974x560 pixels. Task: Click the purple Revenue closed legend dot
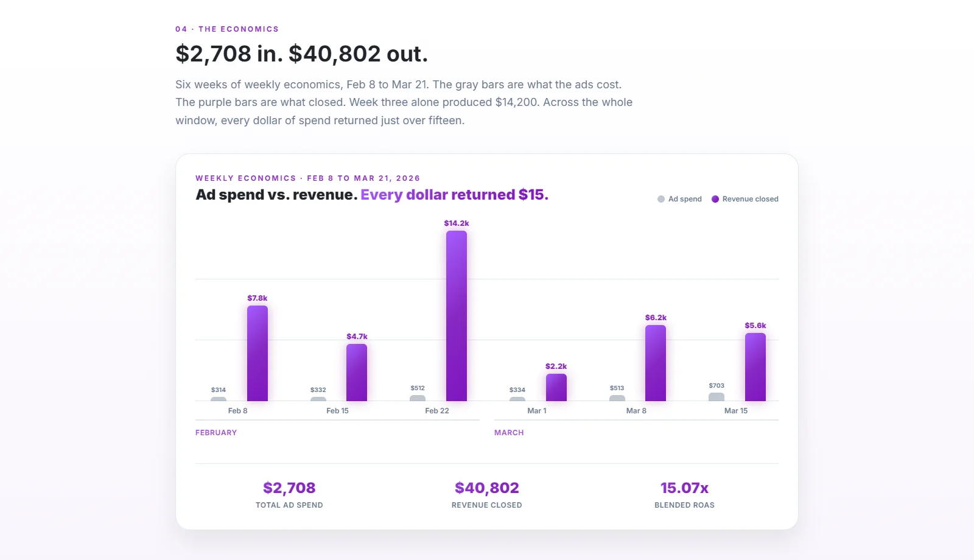tap(715, 199)
